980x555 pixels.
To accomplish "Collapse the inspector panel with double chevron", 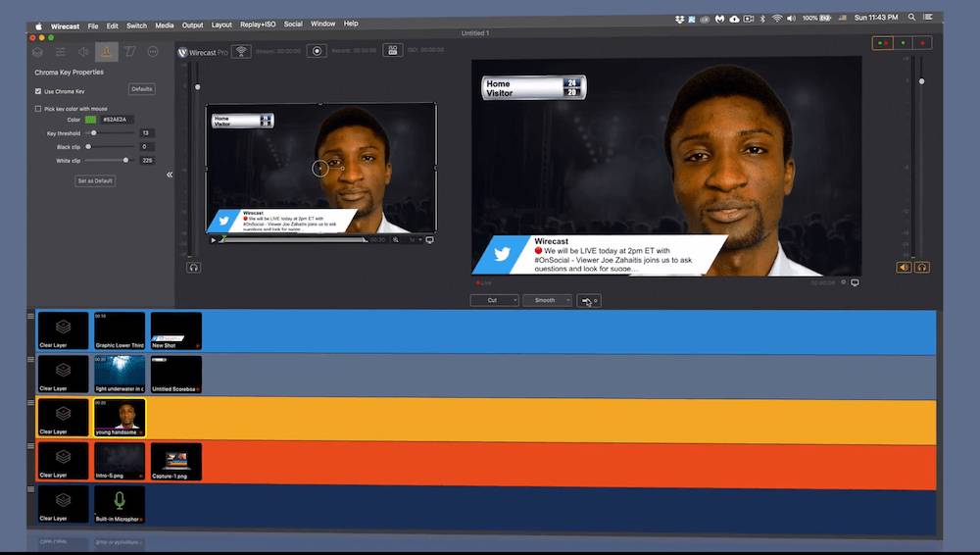I will pyautogui.click(x=170, y=175).
